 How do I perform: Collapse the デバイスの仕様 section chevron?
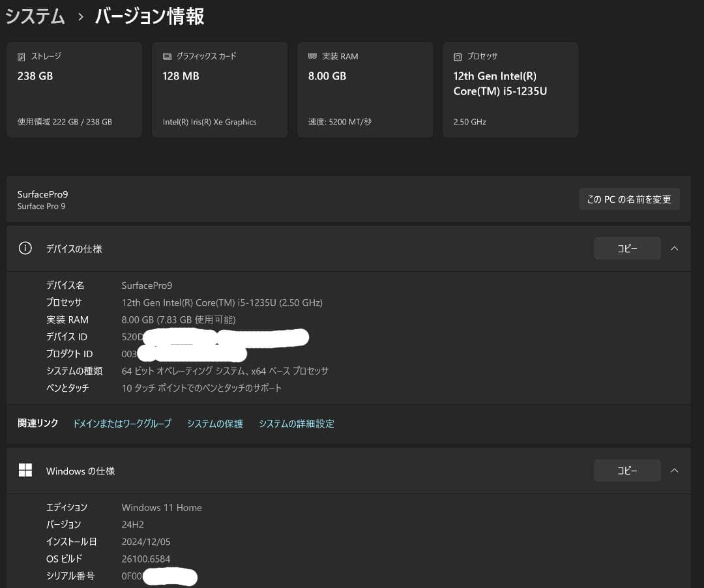pyautogui.click(x=675, y=248)
